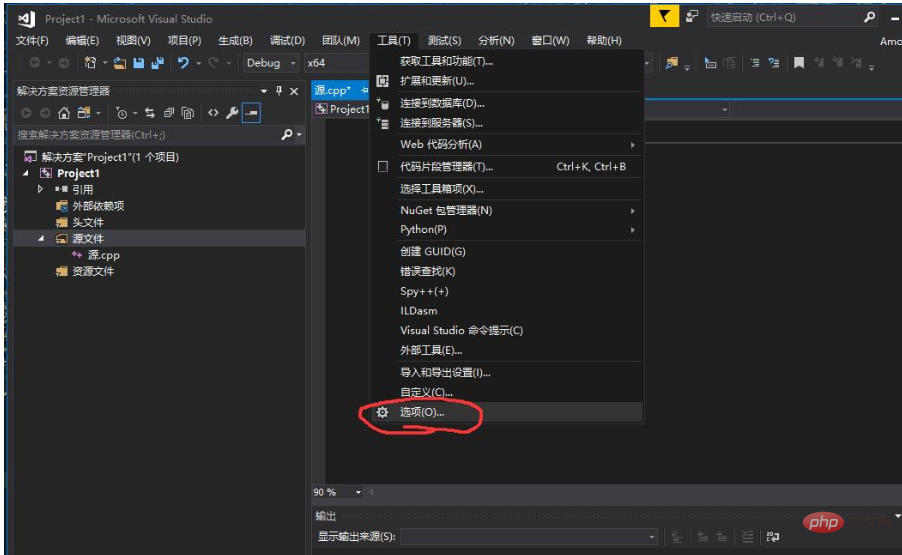902x555 pixels.
Task: Select the 头文件 folder in the tree
Action: (x=88, y=222)
